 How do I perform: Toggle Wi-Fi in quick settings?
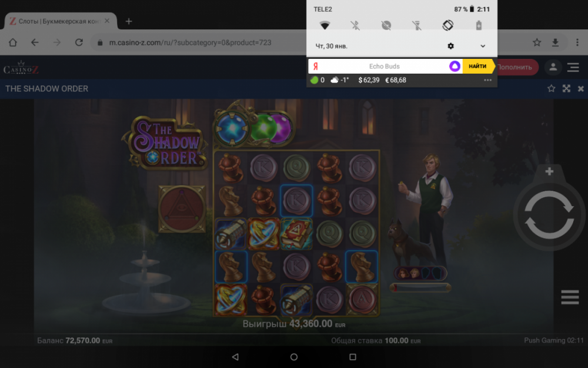coord(325,25)
